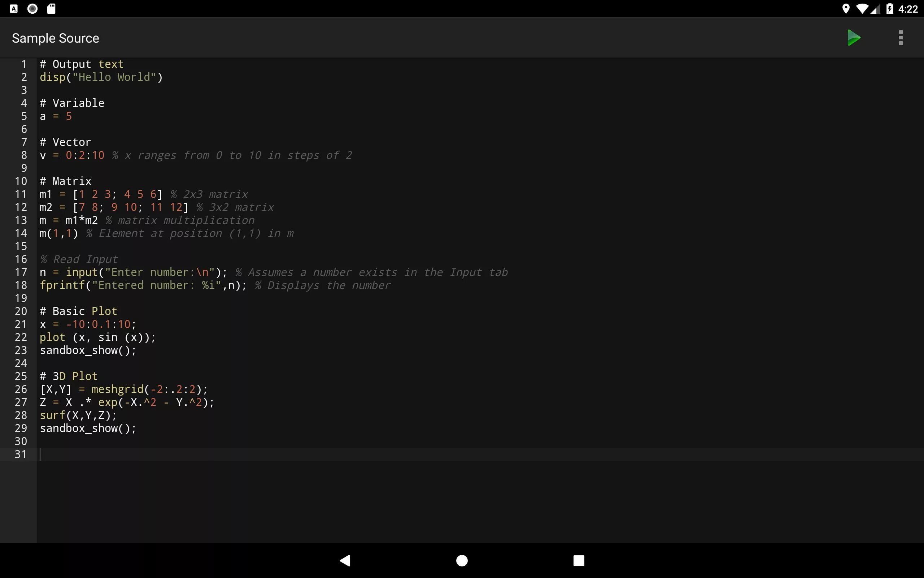Click the '# Basic Plot' comment
924x578 pixels.
78,311
